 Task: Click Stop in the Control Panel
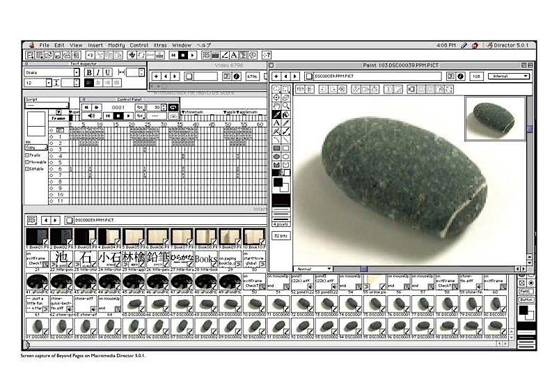(x=118, y=116)
